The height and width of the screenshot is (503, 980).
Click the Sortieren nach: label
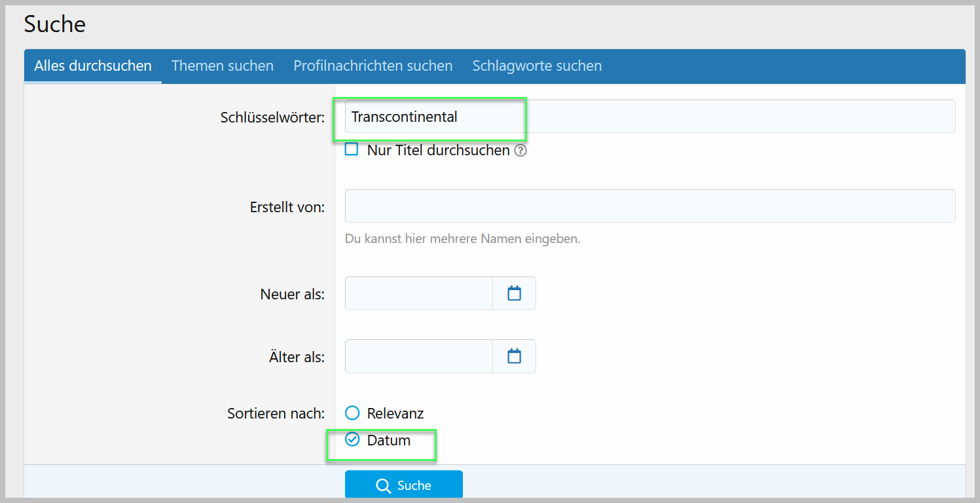276,414
